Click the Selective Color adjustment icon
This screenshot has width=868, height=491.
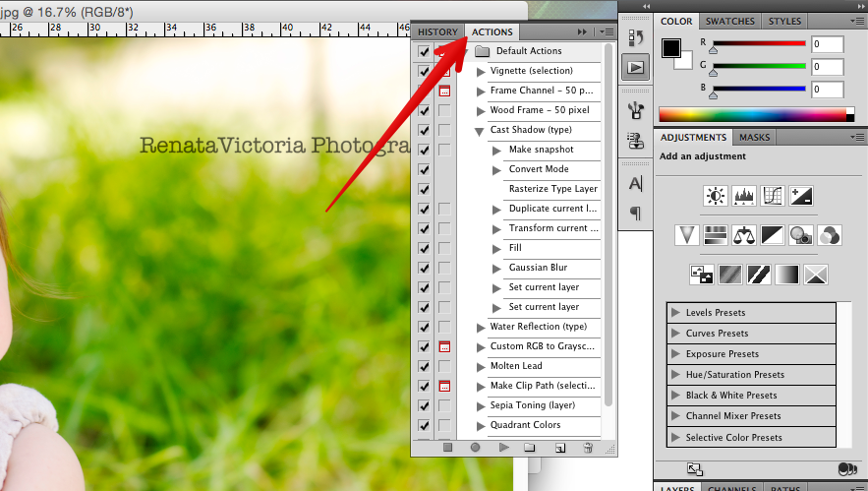(816, 275)
